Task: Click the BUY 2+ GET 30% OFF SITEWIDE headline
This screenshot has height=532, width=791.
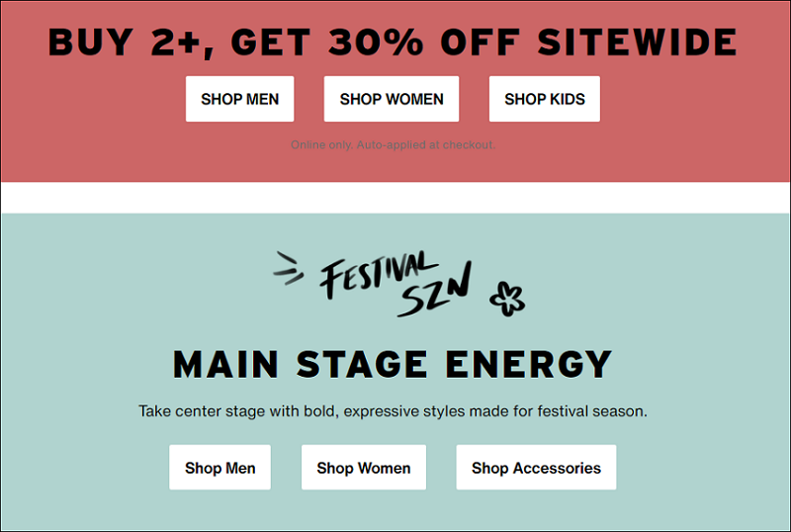Action: pos(393,43)
